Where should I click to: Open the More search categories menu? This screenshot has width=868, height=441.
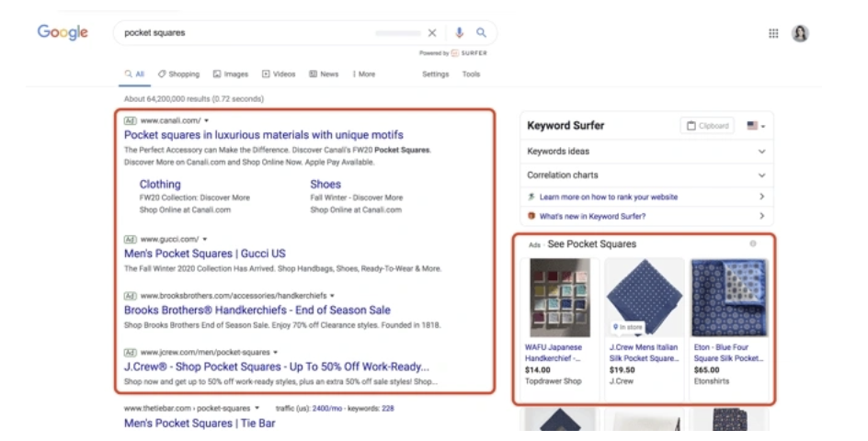click(x=364, y=74)
